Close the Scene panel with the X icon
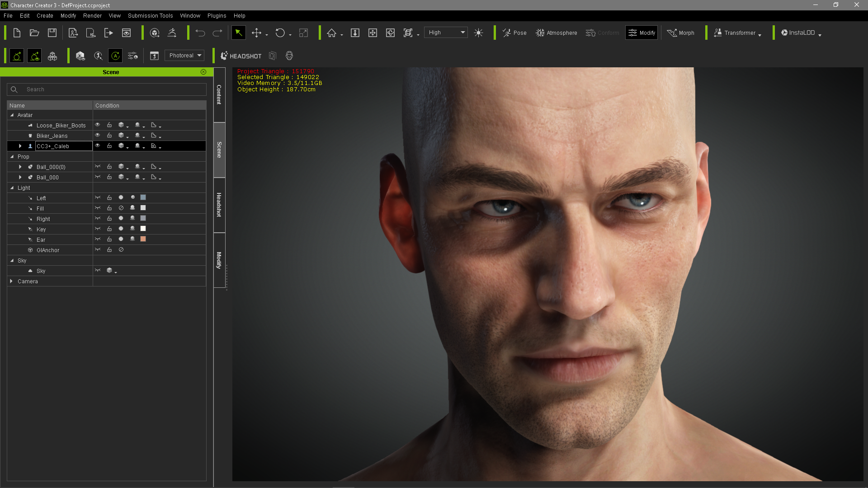Viewport: 868px width, 488px height. click(x=203, y=72)
